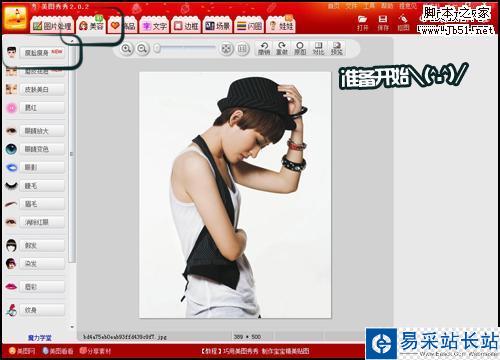Click the Meitu app logo icon
Screen dimensions: 500x360
pos(15,18)
